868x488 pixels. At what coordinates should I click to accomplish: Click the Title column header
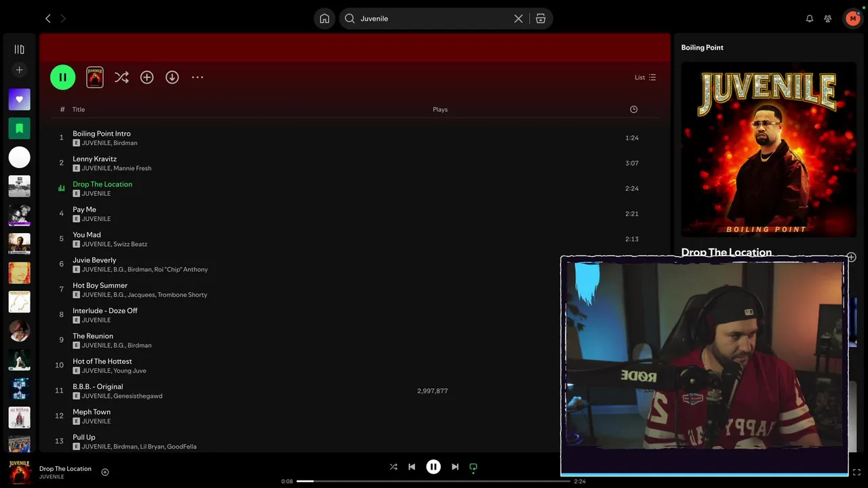tap(79, 109)
